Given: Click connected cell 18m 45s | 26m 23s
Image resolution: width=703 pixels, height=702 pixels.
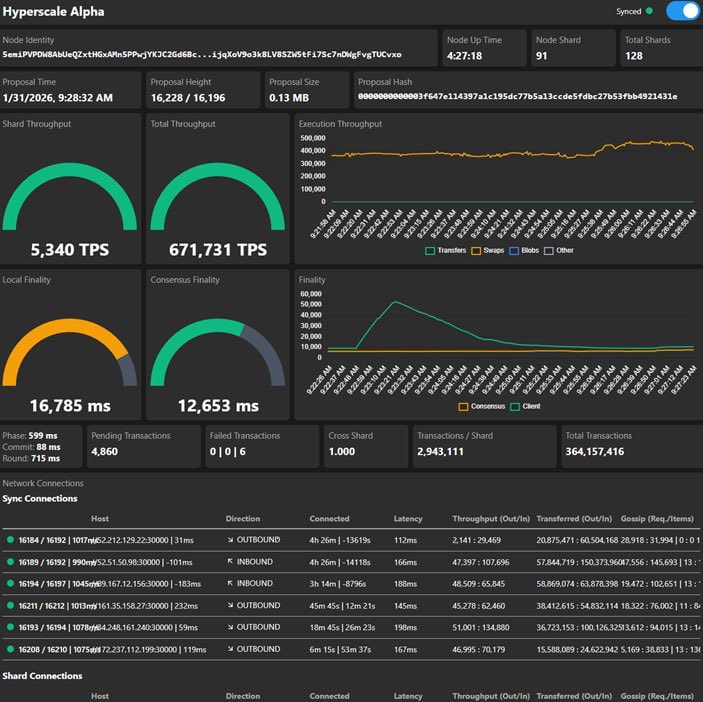Looking at the screenshot, I should (342, 628).
